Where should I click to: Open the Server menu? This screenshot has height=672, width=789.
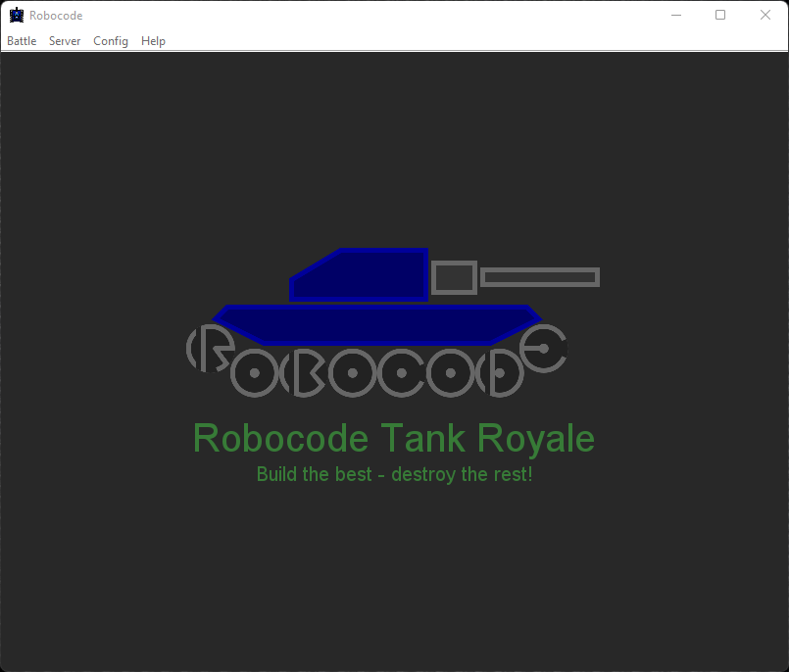pyautogui.click(x=64, y=41)
